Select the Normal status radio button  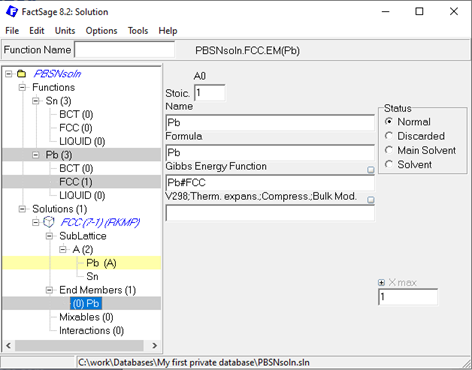pos(388,122)
